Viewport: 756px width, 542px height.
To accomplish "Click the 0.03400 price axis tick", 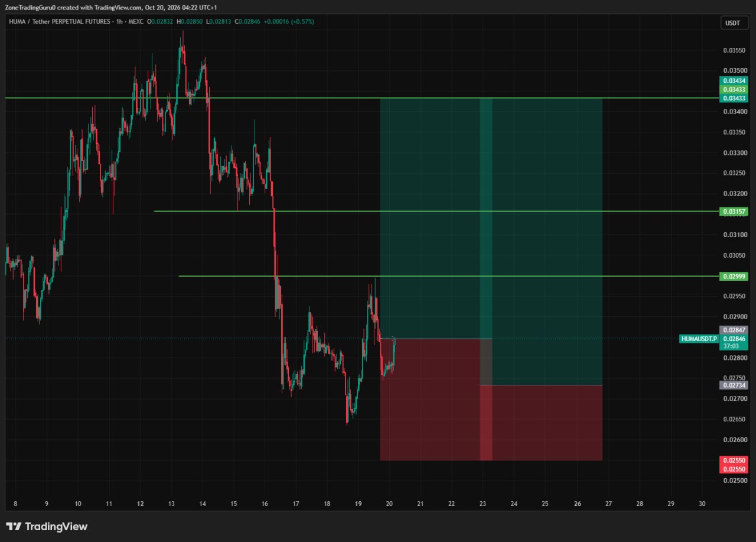I will [734, 112].
